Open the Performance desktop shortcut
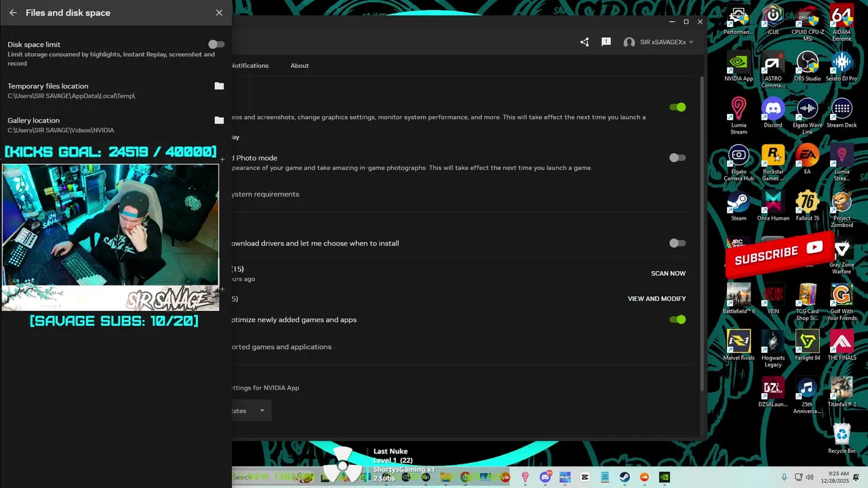Image resolution: width=868 pixels, height=488 pixels. pyautogui.click(x=738, y=20)
